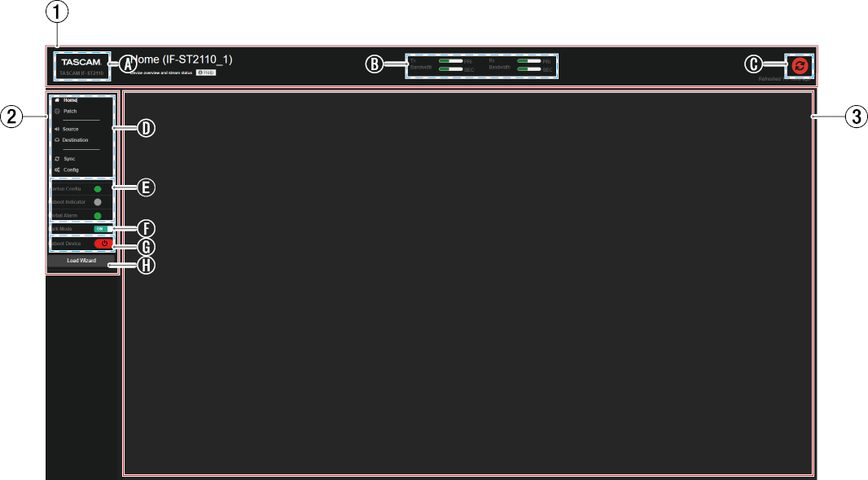868x480 pixels.
Task: Click the Global Alarm green indicator
Action: click(98, 216)
